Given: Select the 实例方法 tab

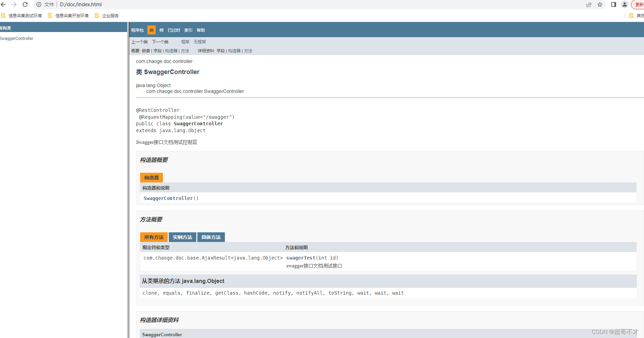Looking at the screenshot, I should 183,237.
